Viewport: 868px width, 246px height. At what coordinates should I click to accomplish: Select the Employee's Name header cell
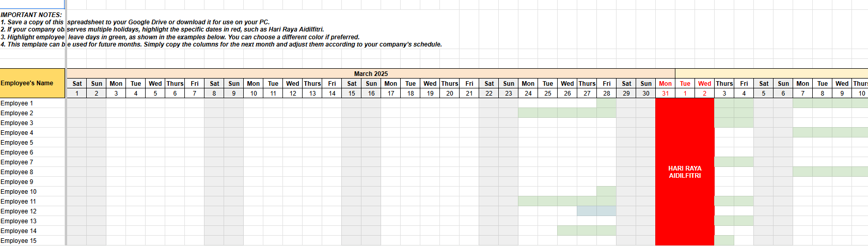pos(32,83)
